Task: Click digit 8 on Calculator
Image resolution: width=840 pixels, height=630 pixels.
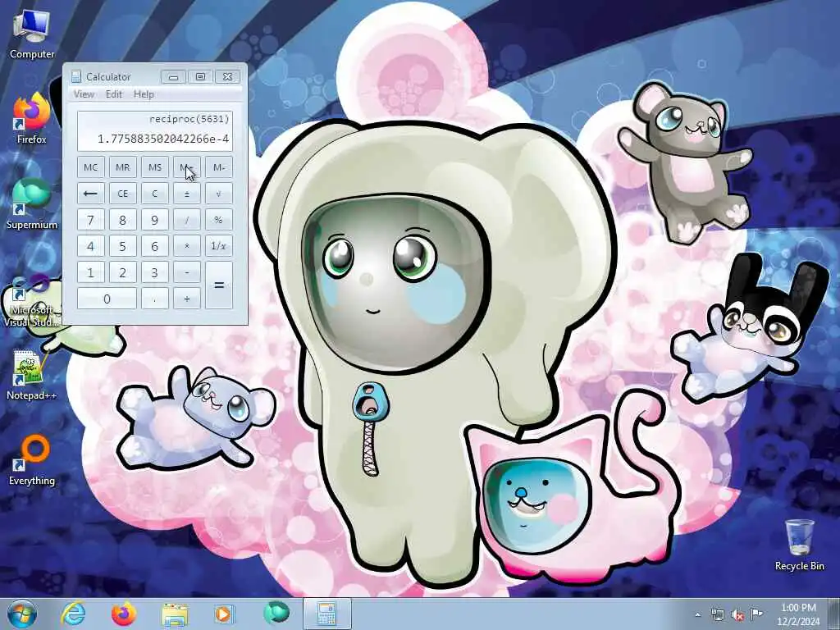Action: [123, 220]
